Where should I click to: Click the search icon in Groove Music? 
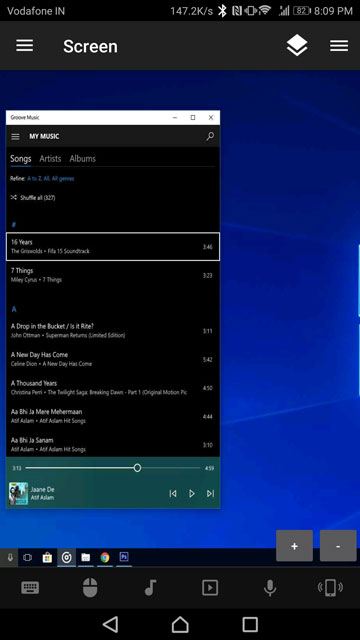point(210,136)
